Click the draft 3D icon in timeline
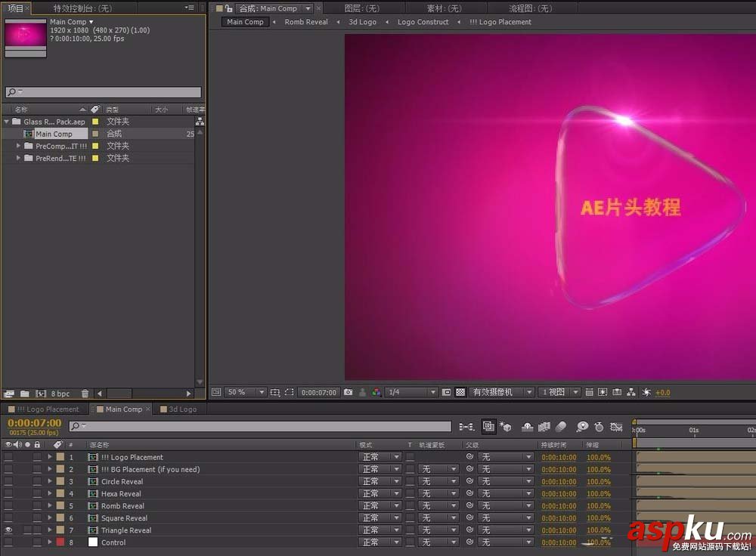Screen dimensions: 756x556 click(505, 426)
